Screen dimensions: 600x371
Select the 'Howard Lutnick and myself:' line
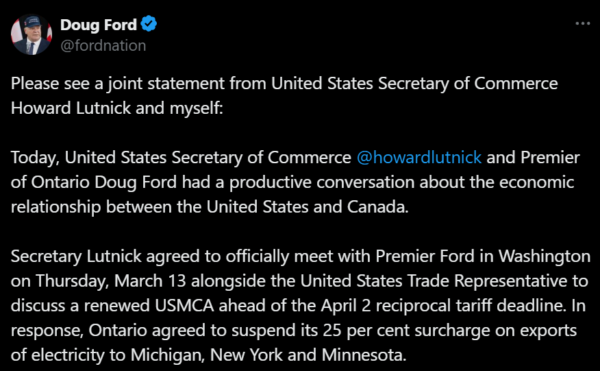(117, 108)
